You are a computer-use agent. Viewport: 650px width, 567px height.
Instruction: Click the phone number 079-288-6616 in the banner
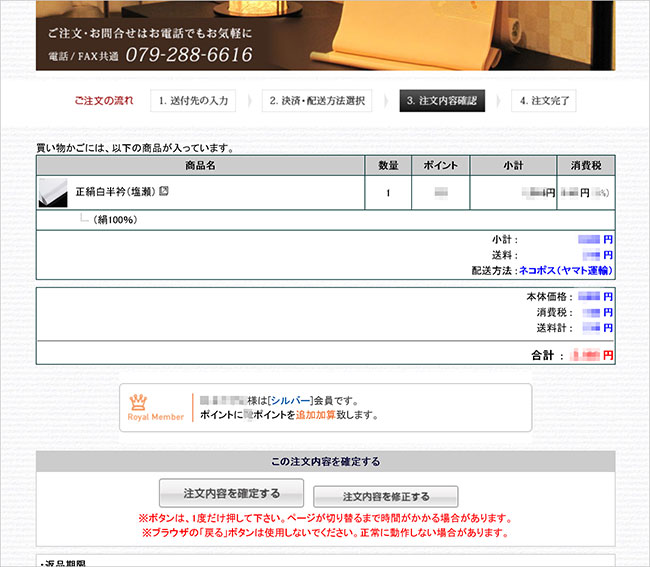(x=188, y=55)
